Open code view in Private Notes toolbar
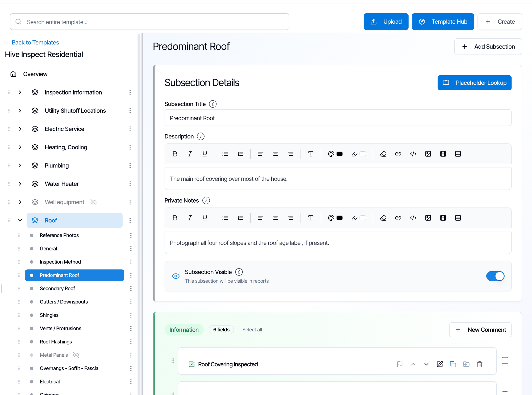Viewport: 532px width, 395px height. [413, 218]
